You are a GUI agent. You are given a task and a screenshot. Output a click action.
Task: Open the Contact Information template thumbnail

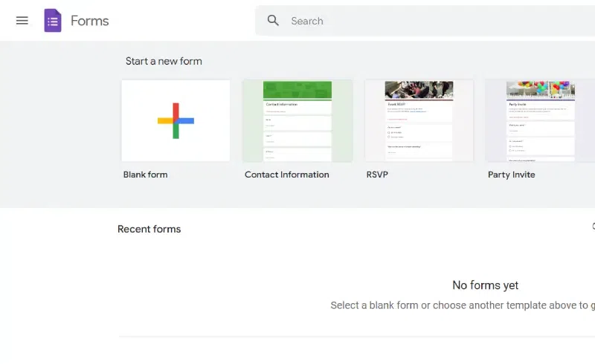(x=297, y=121)
